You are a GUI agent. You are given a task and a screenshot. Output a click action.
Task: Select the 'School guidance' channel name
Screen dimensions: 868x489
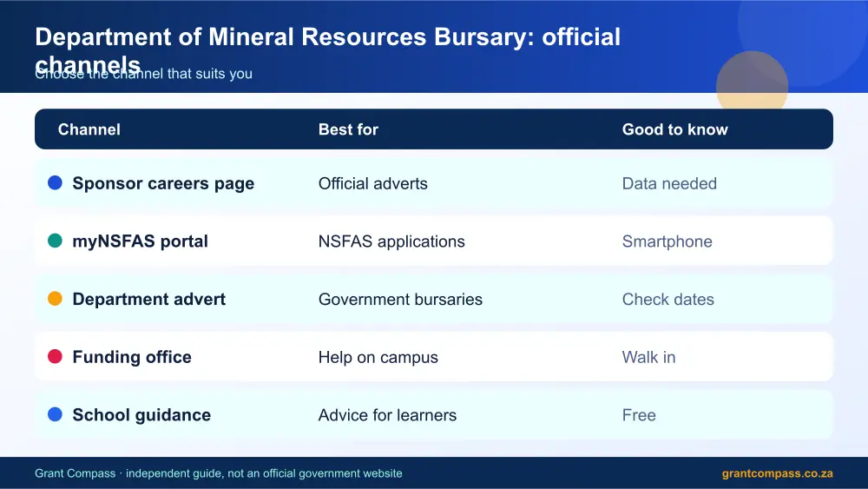141,415
